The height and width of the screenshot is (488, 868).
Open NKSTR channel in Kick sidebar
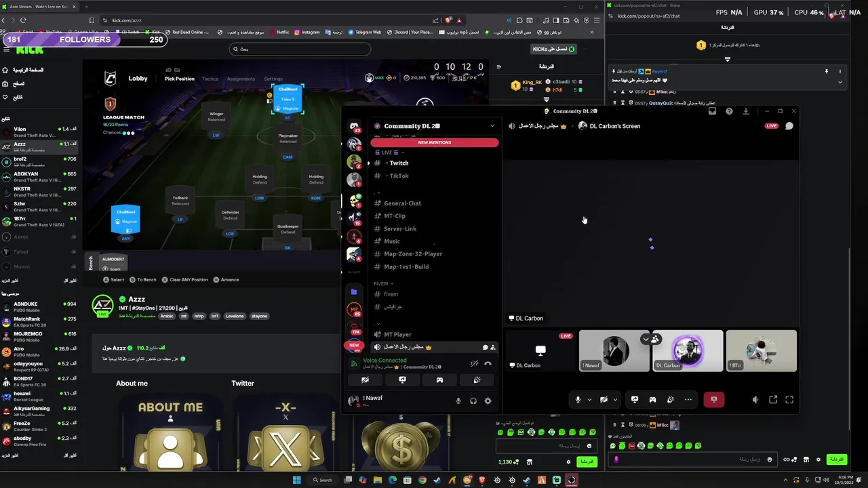pos(39,191)
